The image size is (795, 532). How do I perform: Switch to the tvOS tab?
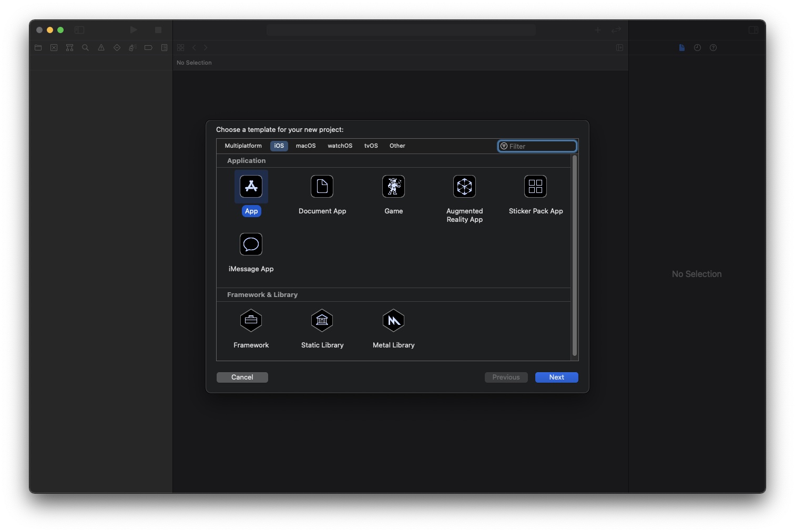click(x=371, y=146)
